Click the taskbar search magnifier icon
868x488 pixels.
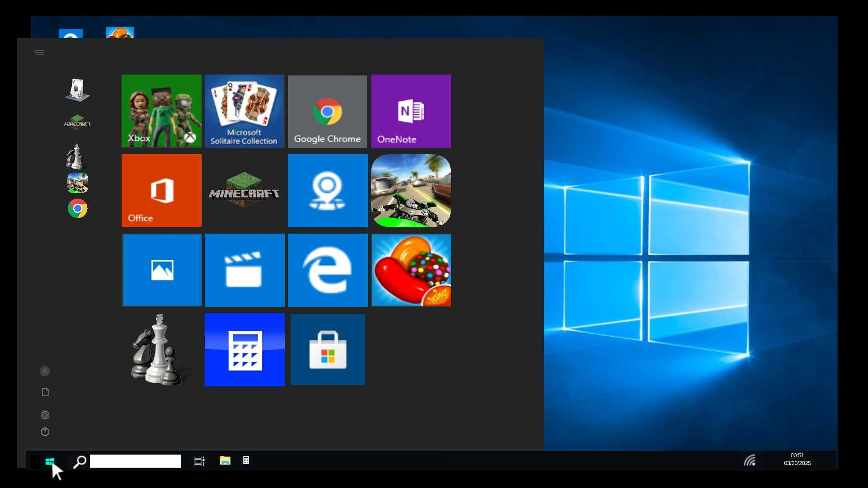80,462
